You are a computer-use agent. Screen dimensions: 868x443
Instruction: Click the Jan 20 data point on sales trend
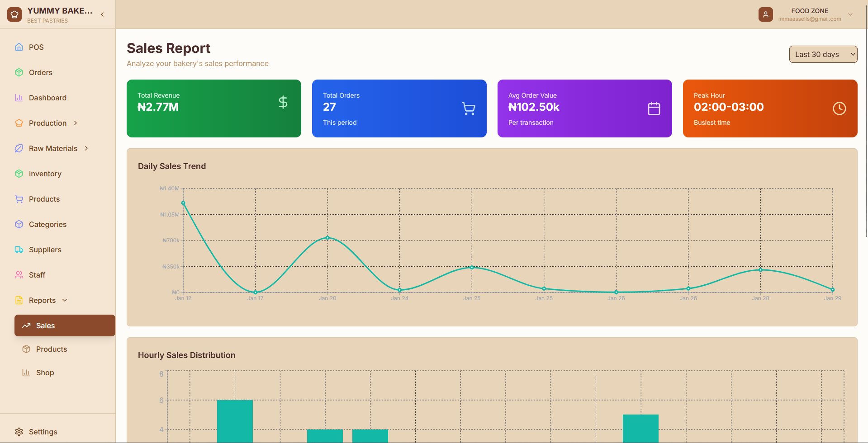pyautogui.click(x=327, y=238)
